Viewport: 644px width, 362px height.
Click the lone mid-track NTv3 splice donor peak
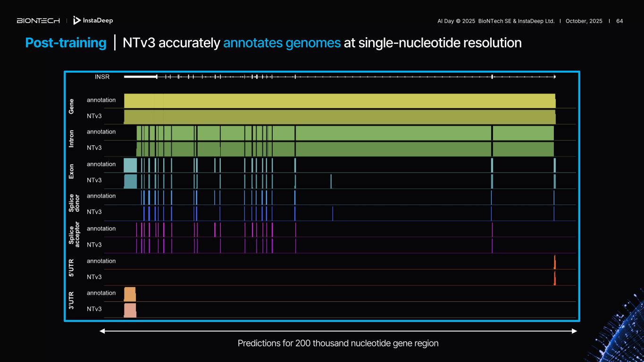(333, 214)
